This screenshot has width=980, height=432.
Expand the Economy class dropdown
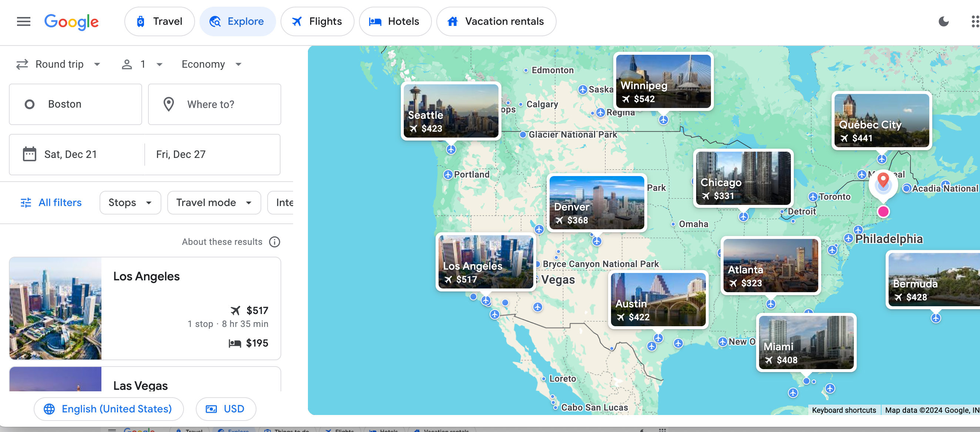211,64
